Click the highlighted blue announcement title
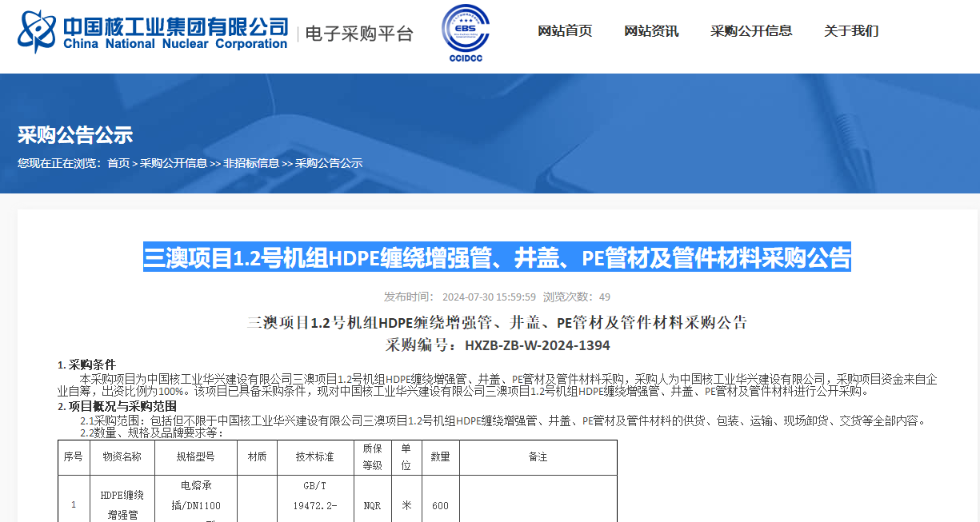980x522 pixels. tap(497, 257)
